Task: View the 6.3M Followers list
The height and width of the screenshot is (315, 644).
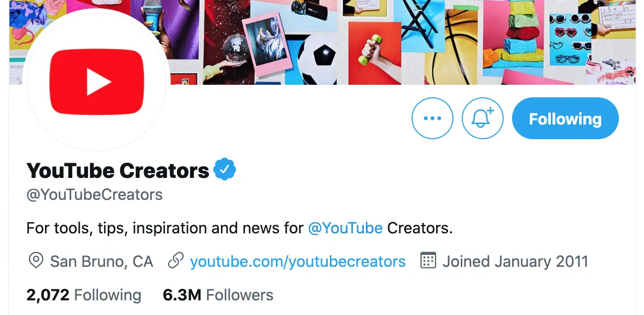Action: pyautogui.click(x=218, y=295)
